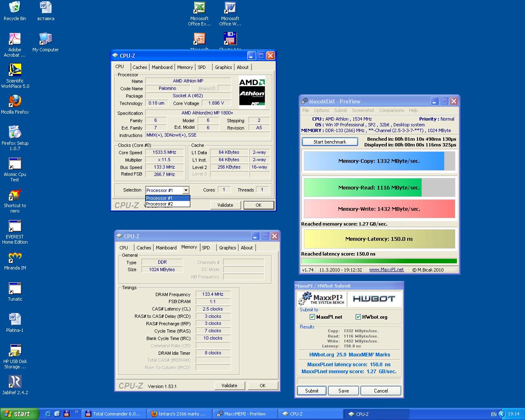Click Memory-Copy 1332 MByte/sec blue bar
This screenshot has height=420, width=525.
[x=379, y=161]
